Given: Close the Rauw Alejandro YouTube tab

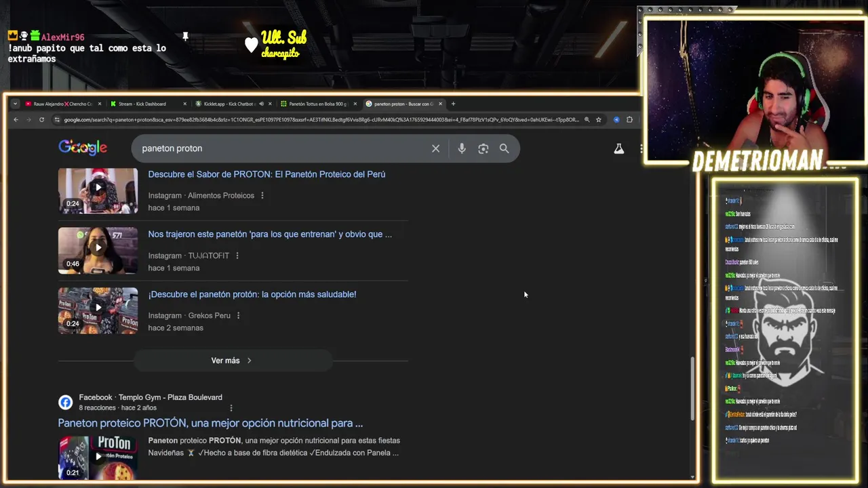Looking at the screenshot, I should 100,104.
